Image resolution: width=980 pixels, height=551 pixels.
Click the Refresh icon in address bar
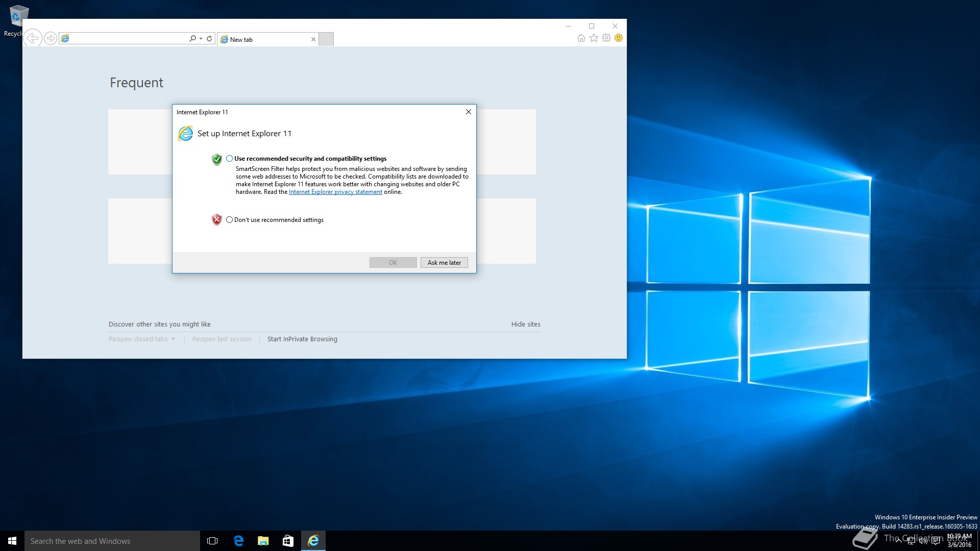click(x=209, y=38)
